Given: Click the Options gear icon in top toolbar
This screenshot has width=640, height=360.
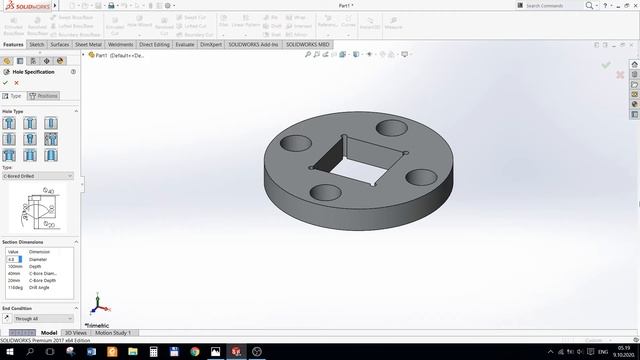Looking at the screenshot, I should coord(168,6).
